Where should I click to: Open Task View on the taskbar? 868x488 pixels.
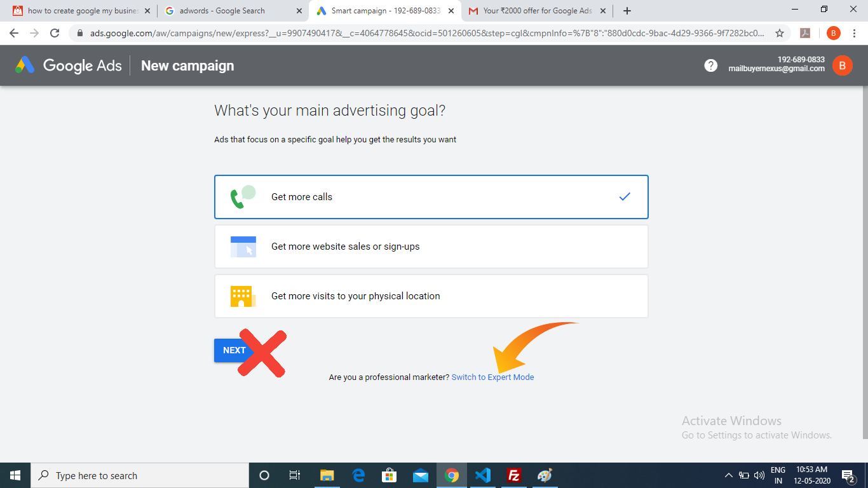[295, 475]
